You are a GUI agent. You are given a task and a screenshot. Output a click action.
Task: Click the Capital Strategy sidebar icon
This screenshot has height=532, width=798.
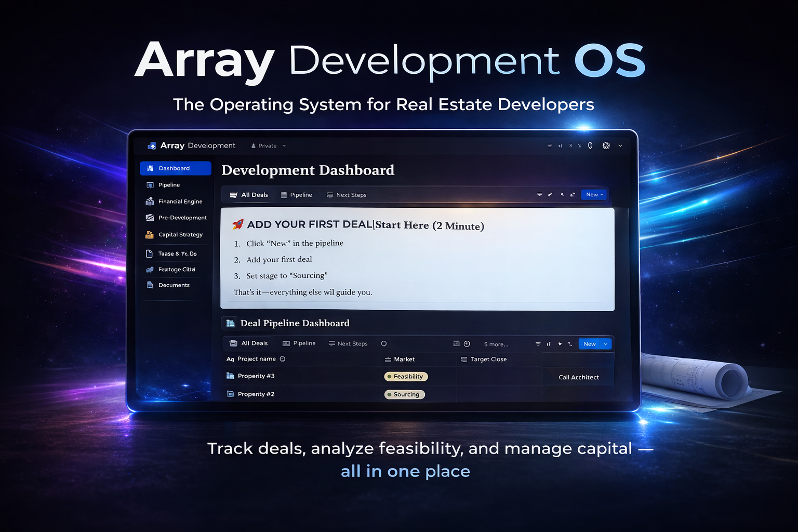pyautogui.click(x=150, y=235)
